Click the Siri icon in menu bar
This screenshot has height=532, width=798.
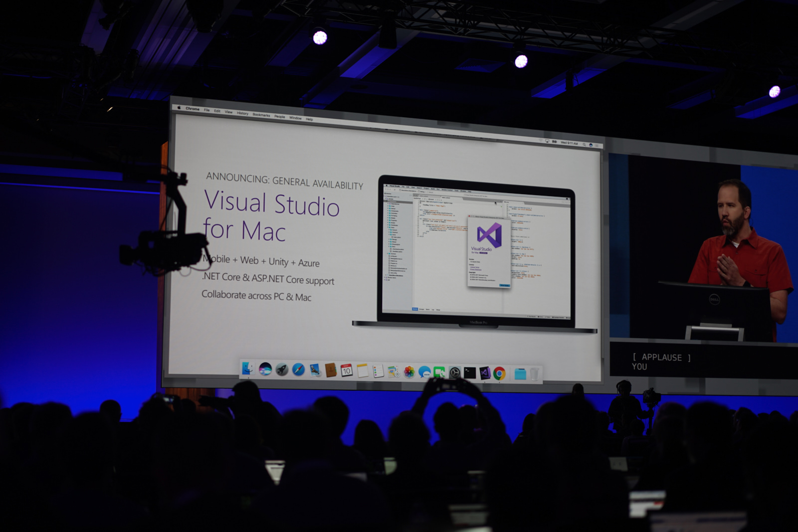tap(591, 145)
